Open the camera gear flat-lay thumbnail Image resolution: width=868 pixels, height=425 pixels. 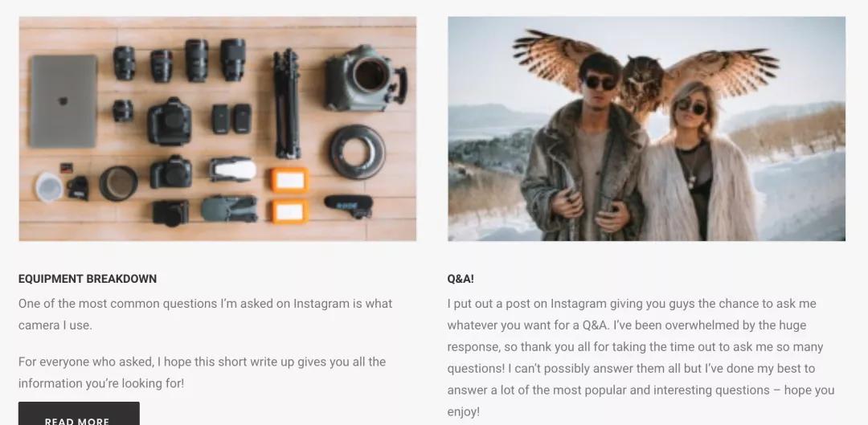pos(218,129)
